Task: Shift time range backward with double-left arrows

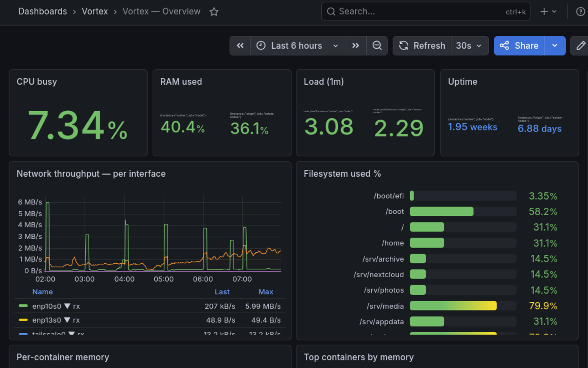Action: (x=240, y=46)
